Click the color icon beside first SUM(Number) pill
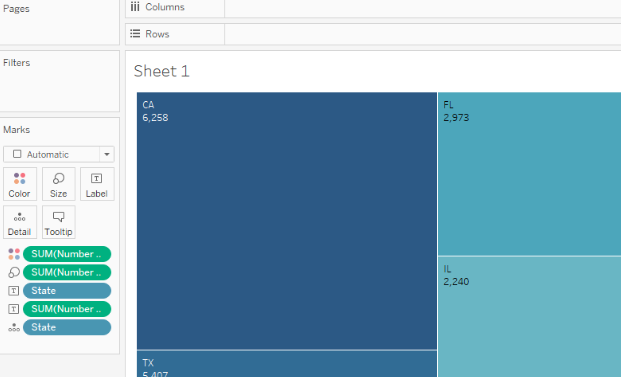The width and height of the screenshot is (621, 377). pyautogui.click(x=14, y=254)
